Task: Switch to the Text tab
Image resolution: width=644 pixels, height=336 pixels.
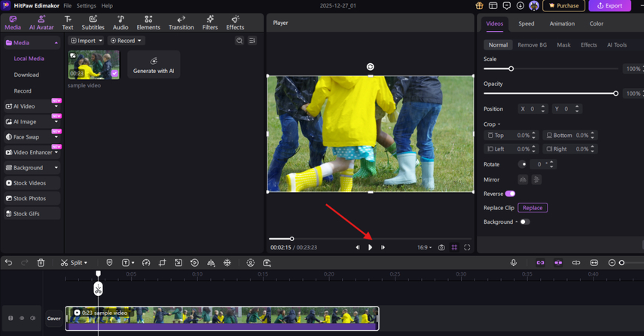Action: (68, 23)
